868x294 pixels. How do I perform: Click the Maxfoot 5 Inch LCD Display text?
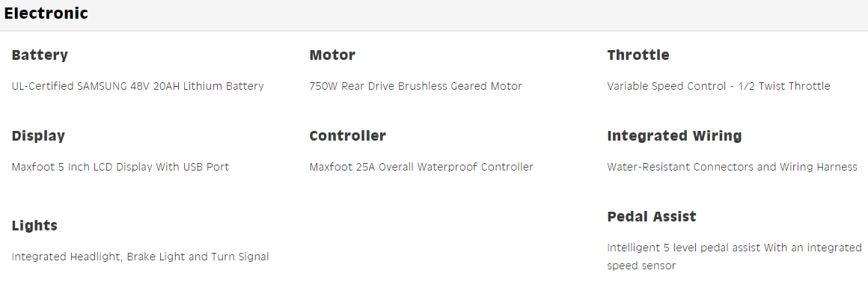120,168
